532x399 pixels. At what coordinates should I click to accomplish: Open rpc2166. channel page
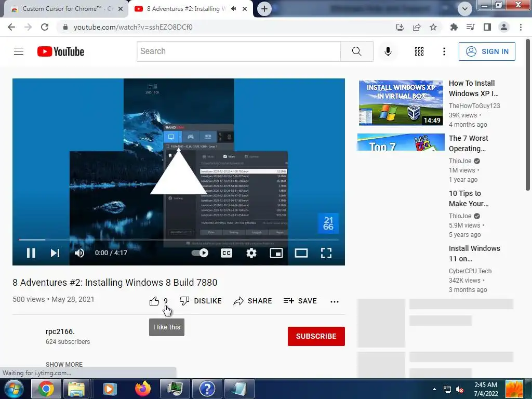point(60,331)
